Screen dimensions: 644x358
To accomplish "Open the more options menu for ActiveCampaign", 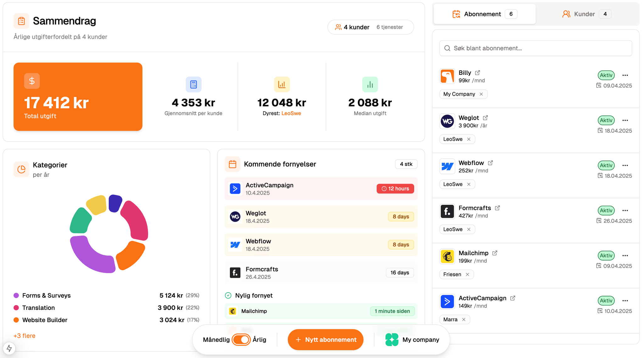I will point(625,300).
